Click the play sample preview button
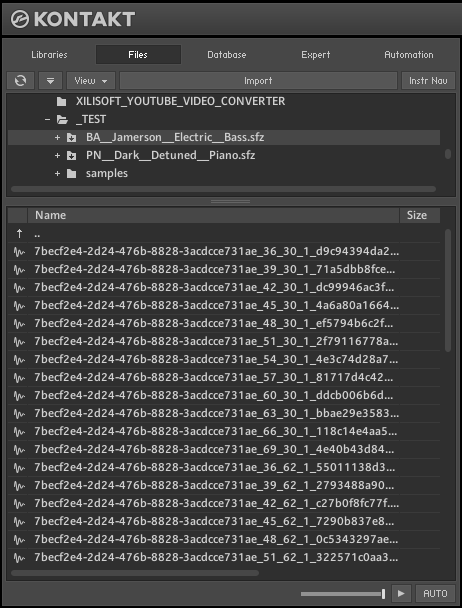462x608 pixels. tap(401, 593)
